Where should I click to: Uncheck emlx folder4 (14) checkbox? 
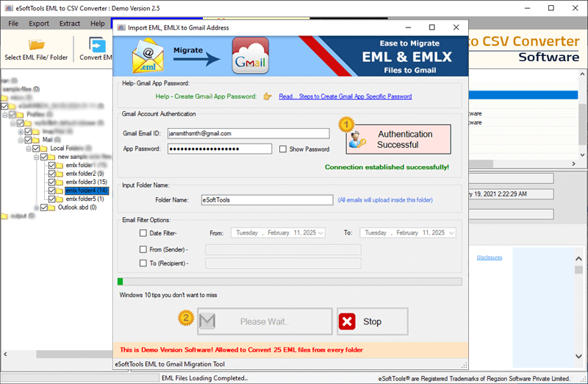coord(51,191)
